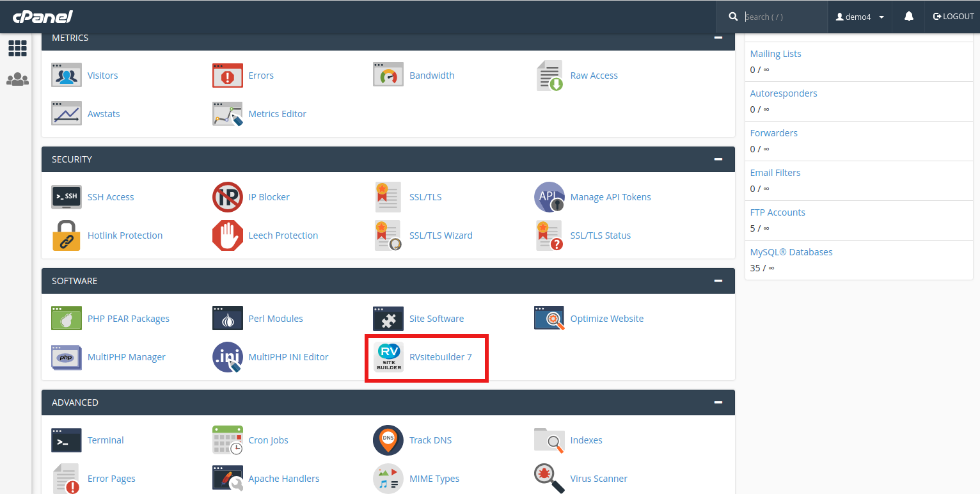This screenshot has height=494, width=980.
Task: Open the Hotlink Protection text link
Action: [125, 235]
